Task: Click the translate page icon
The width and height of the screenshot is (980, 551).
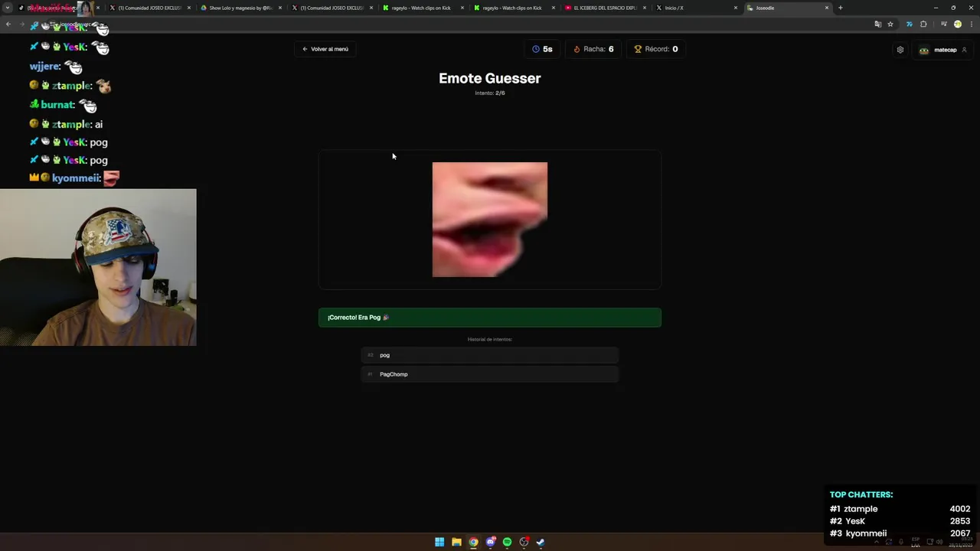Action: pos(877,24)
